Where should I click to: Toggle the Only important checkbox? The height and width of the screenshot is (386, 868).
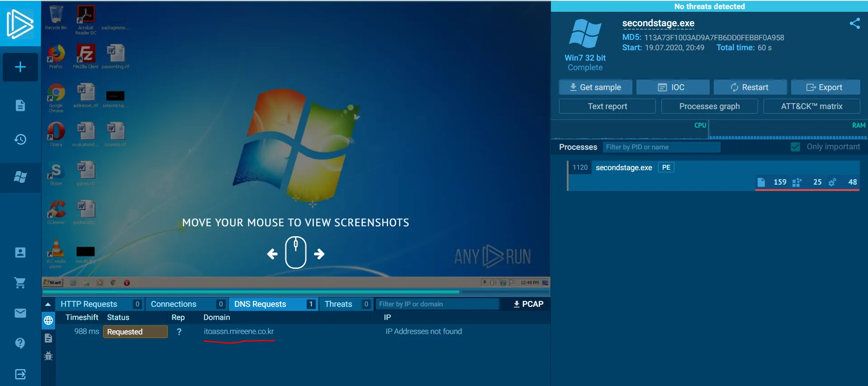pos(795,147)
